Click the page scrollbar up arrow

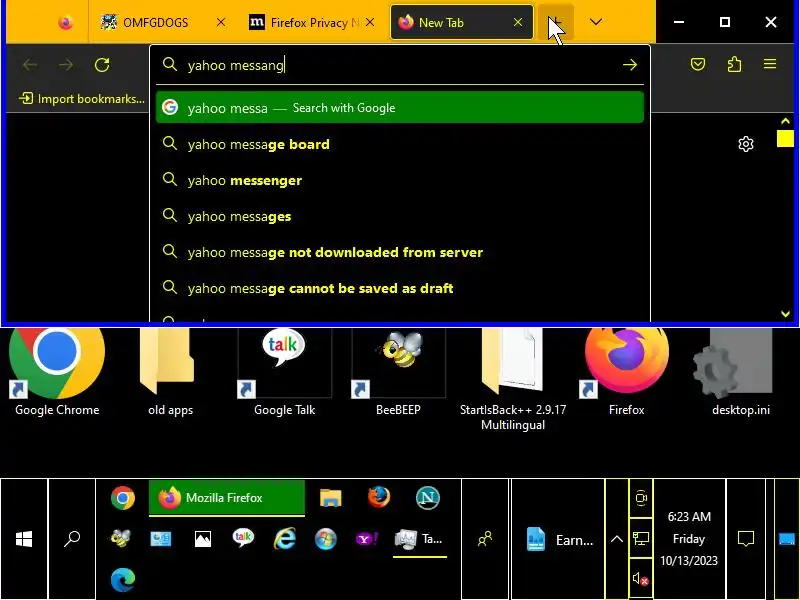pos(785,121)
